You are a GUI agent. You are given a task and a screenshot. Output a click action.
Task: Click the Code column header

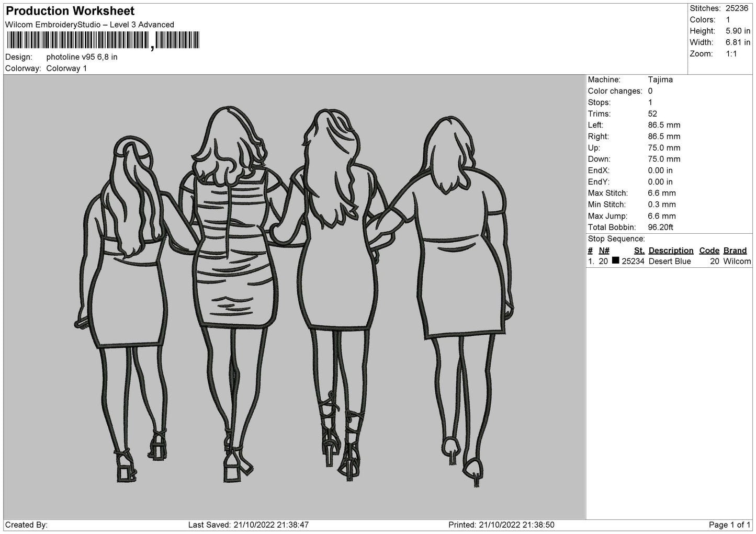(x=709, y=251)
